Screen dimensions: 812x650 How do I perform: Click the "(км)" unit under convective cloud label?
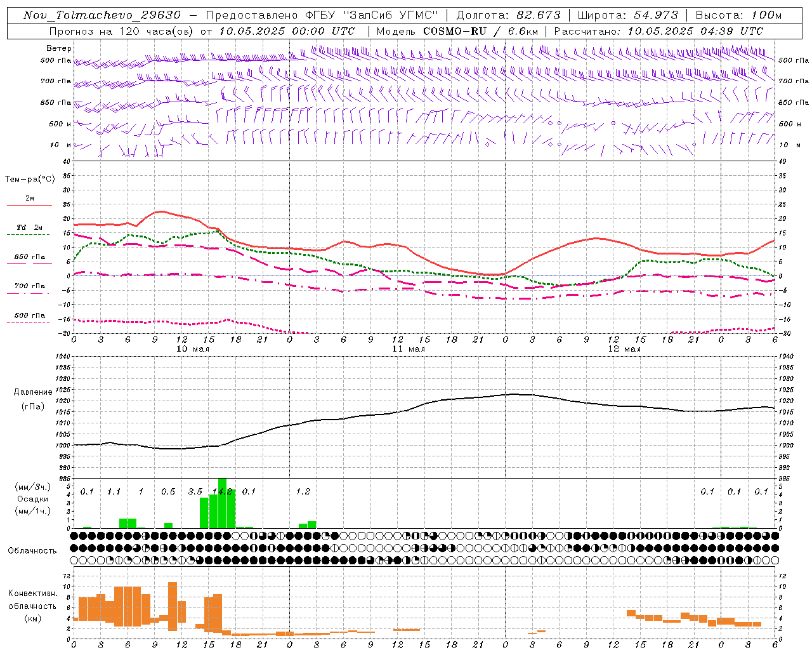[x=32, y=618]
